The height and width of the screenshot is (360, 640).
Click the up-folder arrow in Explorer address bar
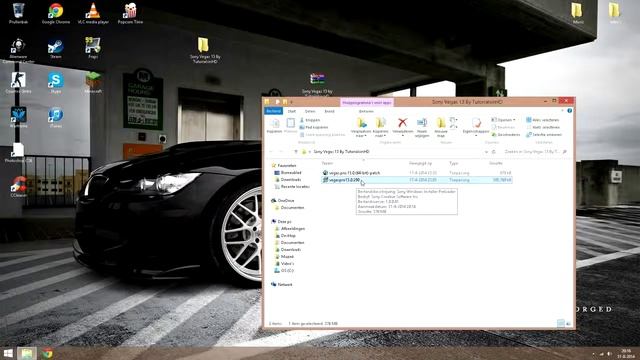(x=296, y=152)
